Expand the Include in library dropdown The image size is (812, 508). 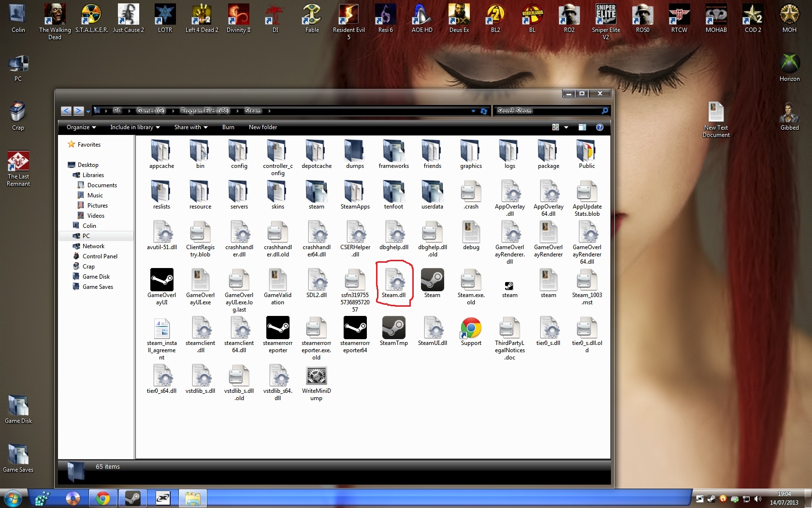pos(134,127)
